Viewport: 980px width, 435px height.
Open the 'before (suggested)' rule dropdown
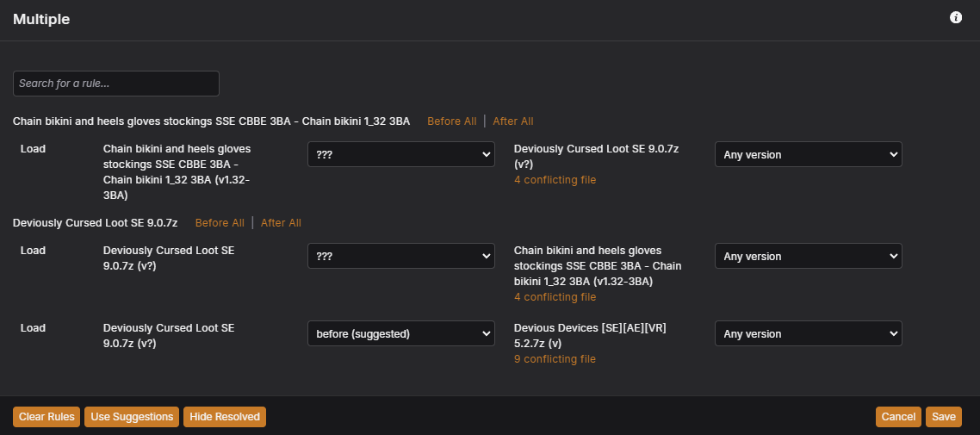click(401, 333)
